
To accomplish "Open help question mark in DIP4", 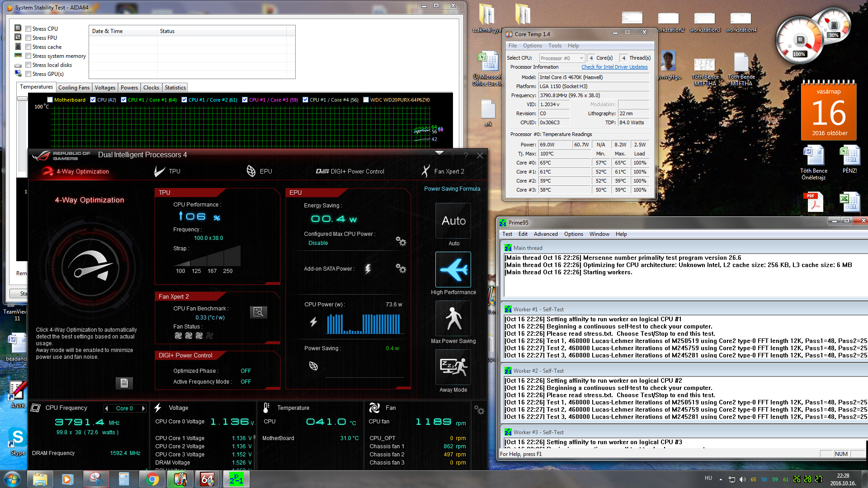I will tap(466, 156).
